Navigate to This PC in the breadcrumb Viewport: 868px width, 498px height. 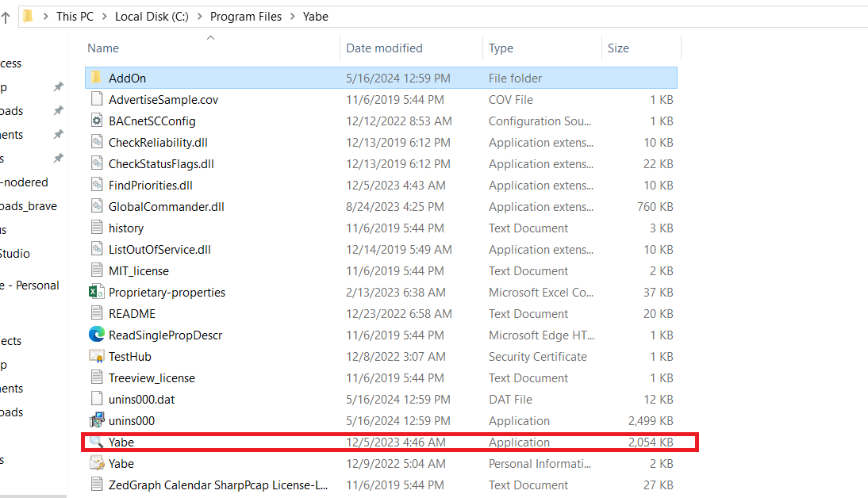(x=75, y=17)
